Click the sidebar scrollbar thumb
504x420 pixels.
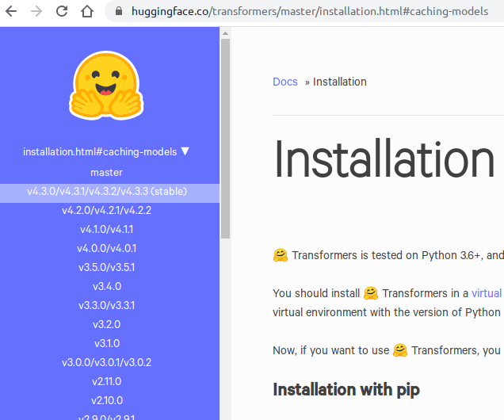[x=225, y=139]
